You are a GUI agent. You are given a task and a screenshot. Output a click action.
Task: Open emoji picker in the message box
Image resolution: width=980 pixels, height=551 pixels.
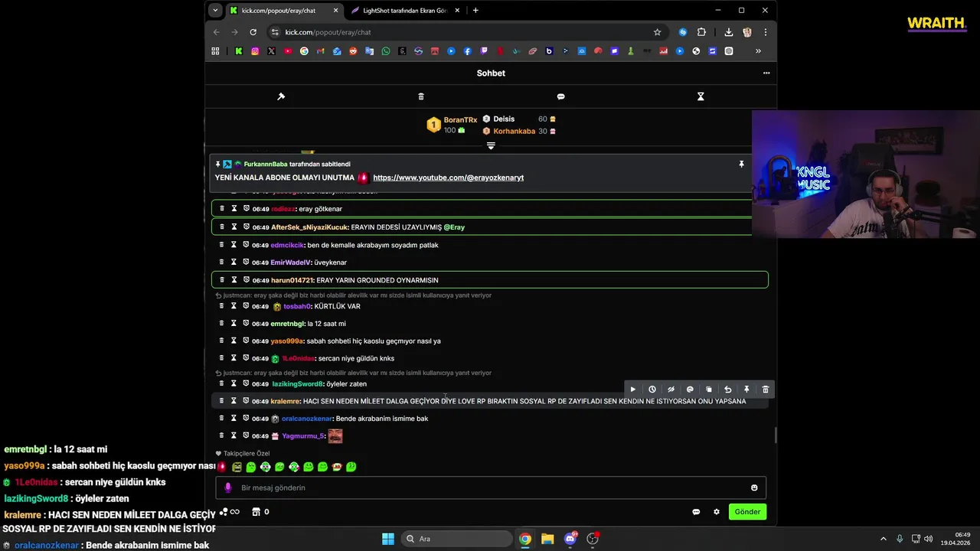(754, 487)
